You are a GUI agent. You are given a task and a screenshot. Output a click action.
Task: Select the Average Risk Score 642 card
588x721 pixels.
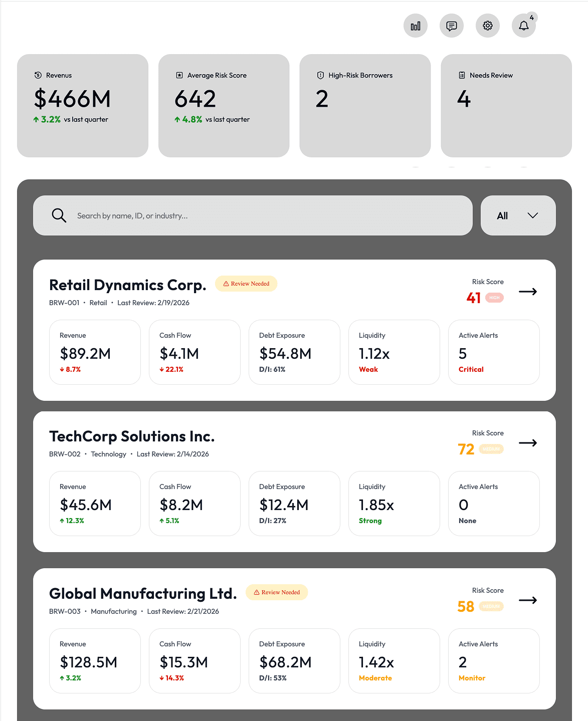coord(224,106)
